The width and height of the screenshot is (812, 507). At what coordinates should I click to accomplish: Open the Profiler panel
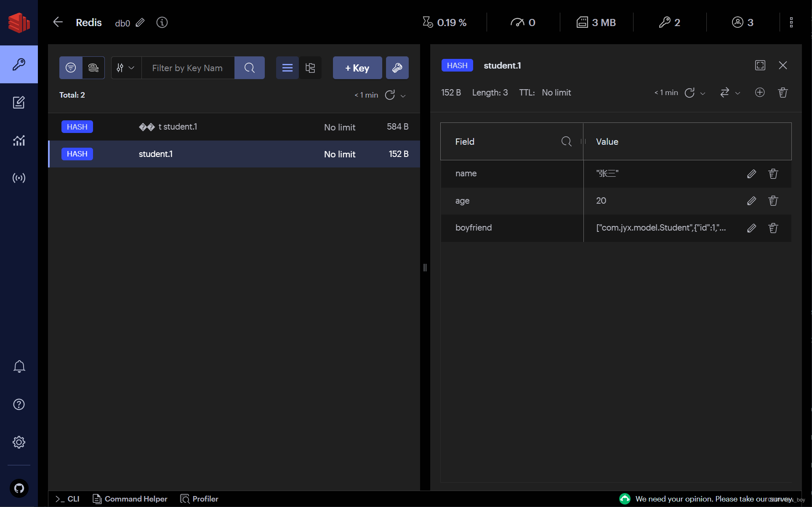[x=200, y=499]
